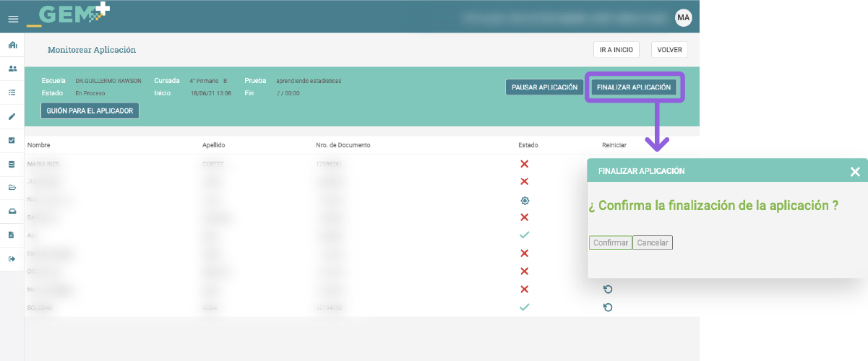
Task: Open the institution sidebar icon
Action: 12,45
